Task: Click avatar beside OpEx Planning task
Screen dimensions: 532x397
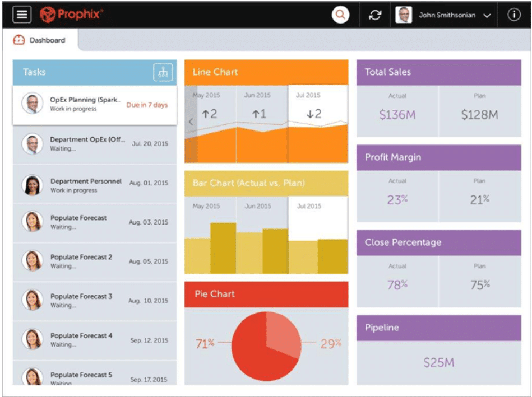Action: (x=32, y=103)
